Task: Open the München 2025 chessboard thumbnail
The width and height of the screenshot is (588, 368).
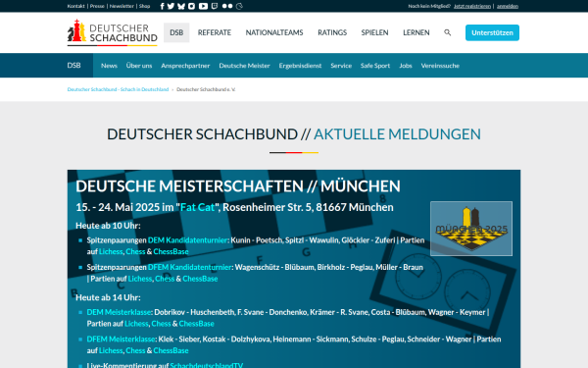Action: click(471, 229)
